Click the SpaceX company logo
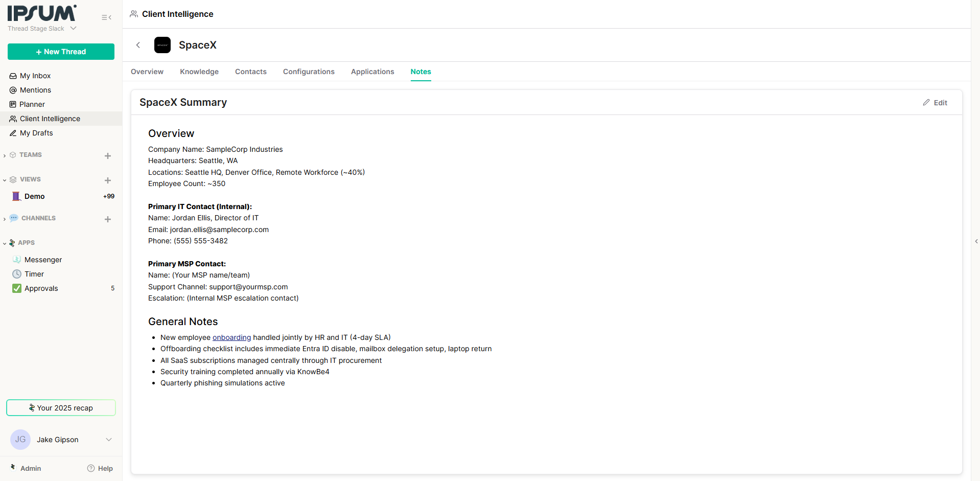This screenshot has height=481, width=980. pyautogui.click(x=162, y=45)
